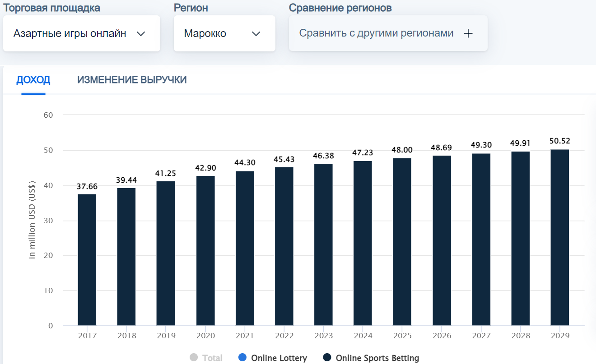Click the 44.30 data label
Viewport: 596px width, 364px height.
click(x=245, y=163)
